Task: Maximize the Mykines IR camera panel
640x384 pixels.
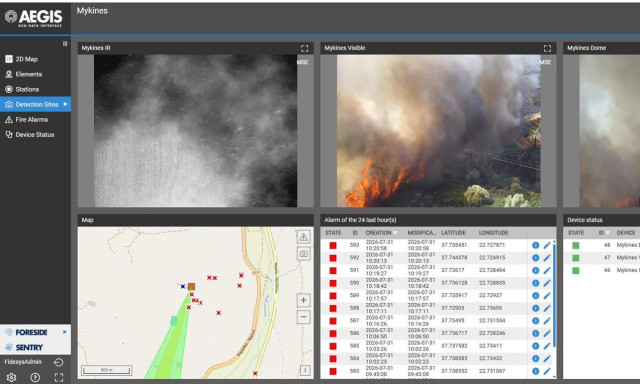Action: pyautogui.click(x=304, y=49)
